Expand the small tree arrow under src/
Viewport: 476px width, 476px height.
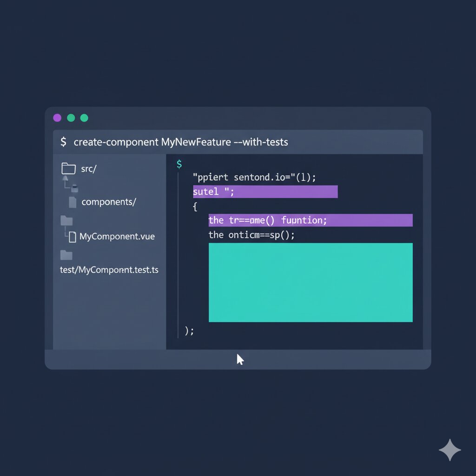pyautogui.click(x=66, y=179)
